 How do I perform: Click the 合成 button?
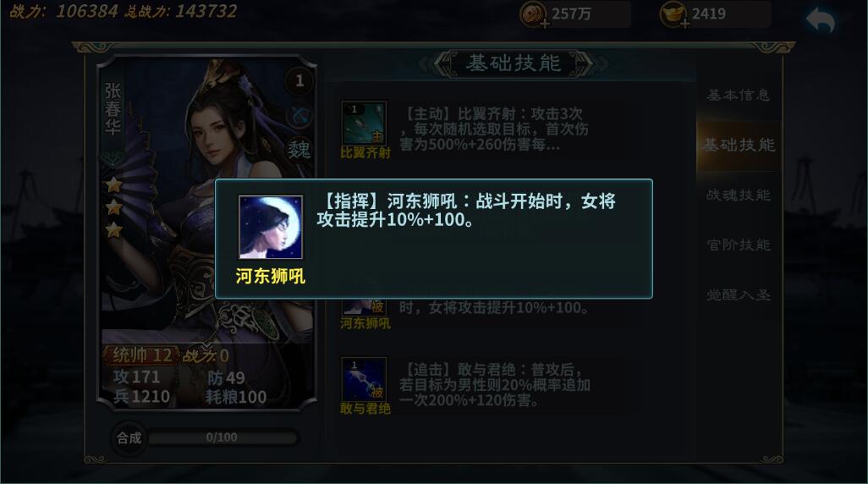pyautogui.click(x=129, y=438)
